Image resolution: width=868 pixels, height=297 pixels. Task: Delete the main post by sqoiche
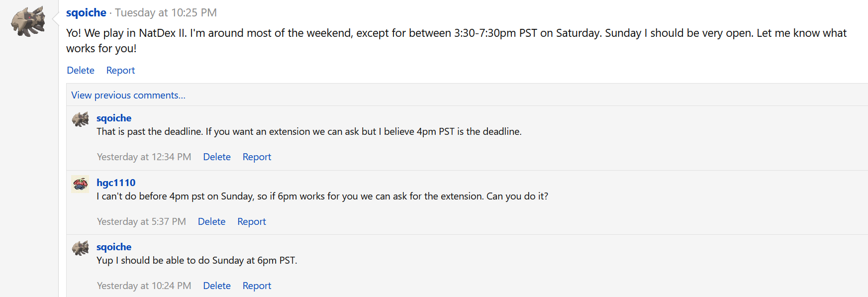[x=81, y=70]
